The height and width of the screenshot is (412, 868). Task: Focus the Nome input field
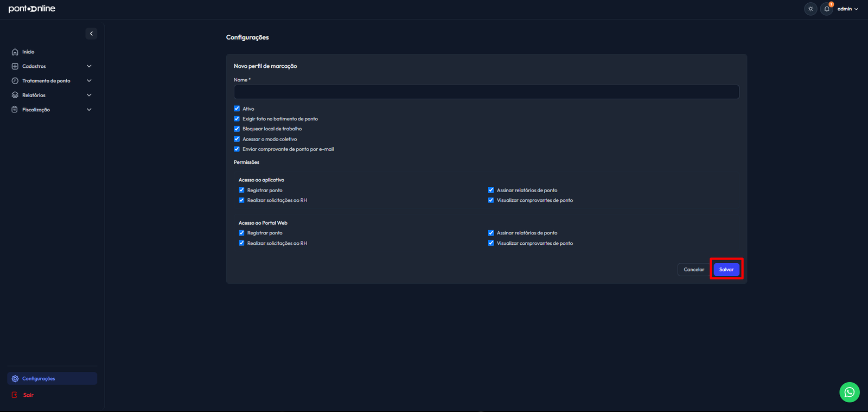coord(486,92)
